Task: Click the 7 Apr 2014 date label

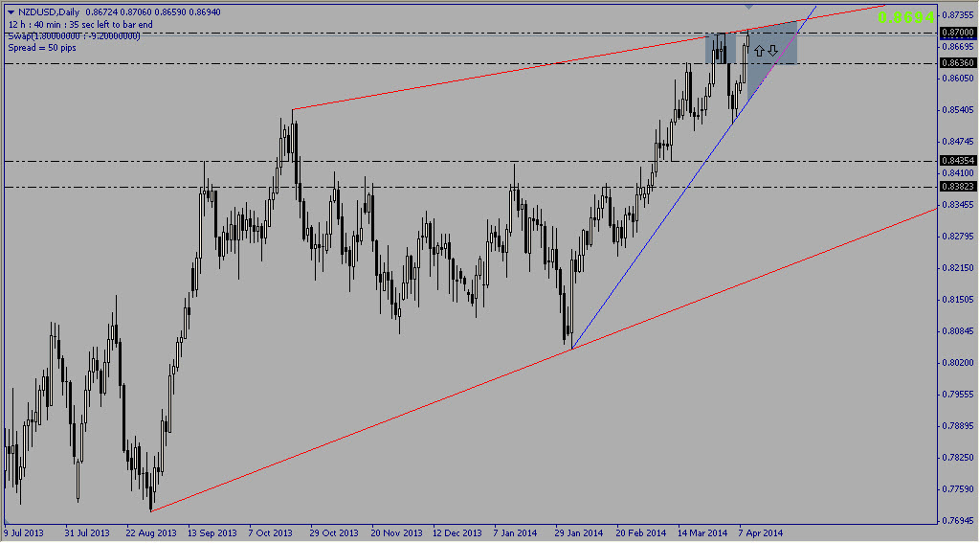Action: [761, 532]
